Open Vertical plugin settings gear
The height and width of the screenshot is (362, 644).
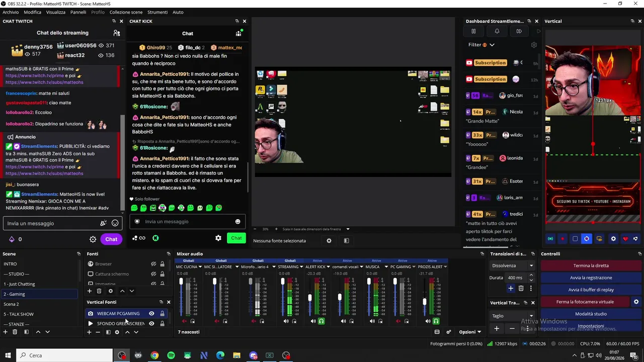click(613, 239)
